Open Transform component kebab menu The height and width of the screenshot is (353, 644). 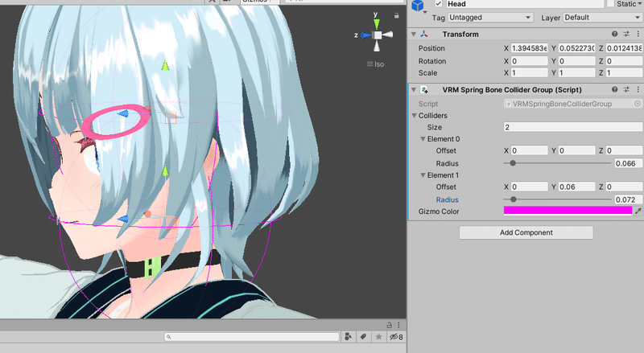[x=638, y=34]
